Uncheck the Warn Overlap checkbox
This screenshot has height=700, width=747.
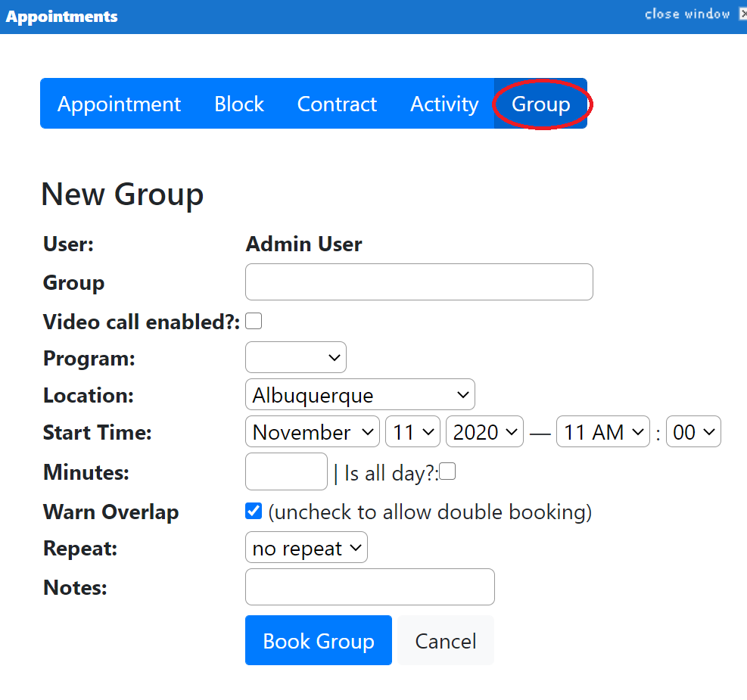pyautogui.click(x=254, y=511)
